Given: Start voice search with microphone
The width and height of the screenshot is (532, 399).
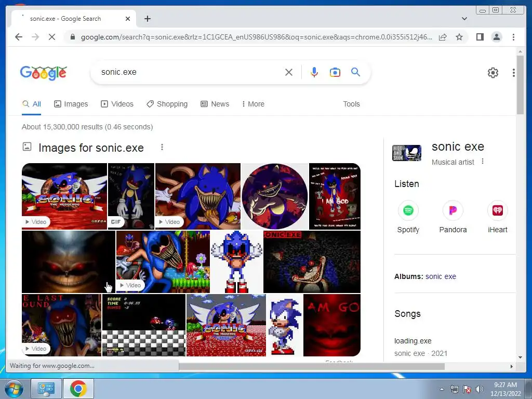Looking at the screenshot, I should click(314, 72).
